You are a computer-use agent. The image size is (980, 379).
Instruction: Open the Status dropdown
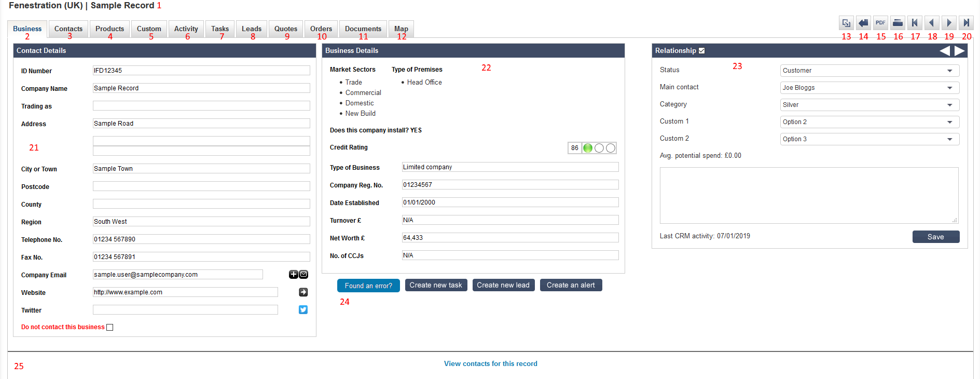(x=869, y=71)
